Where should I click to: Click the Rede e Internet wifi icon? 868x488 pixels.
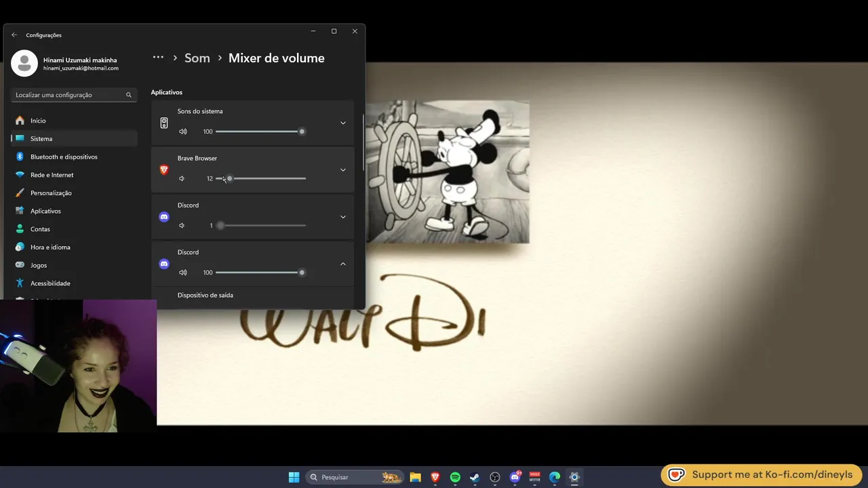(x=20, y=175)
